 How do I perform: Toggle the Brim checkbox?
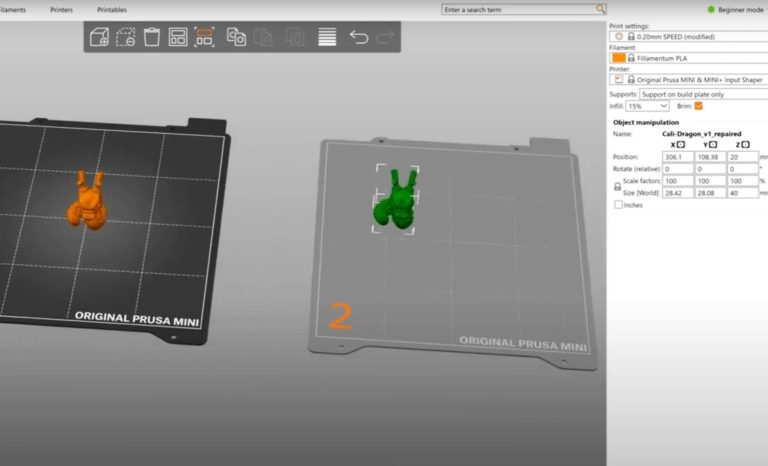tap(699, 105)
